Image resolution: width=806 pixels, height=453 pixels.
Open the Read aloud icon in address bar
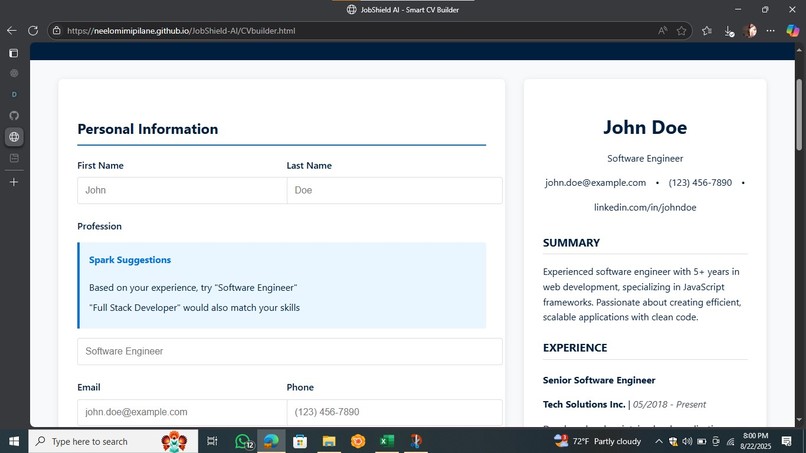pyautogui.click(x=663, y=31)
